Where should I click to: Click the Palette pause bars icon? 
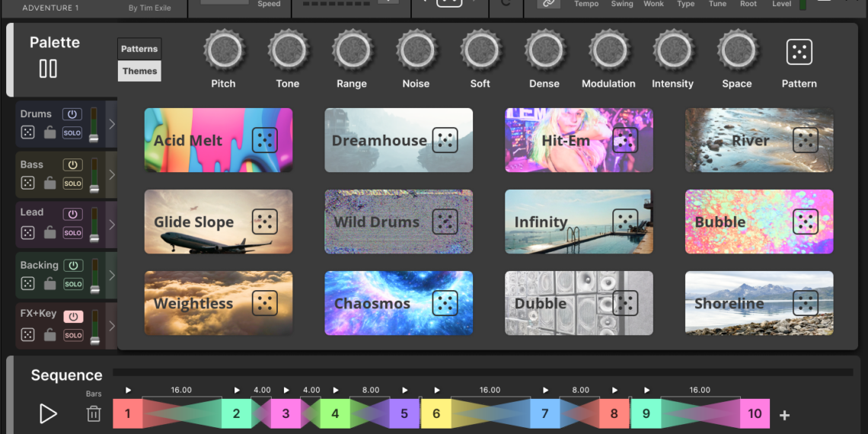pos(48,69)
